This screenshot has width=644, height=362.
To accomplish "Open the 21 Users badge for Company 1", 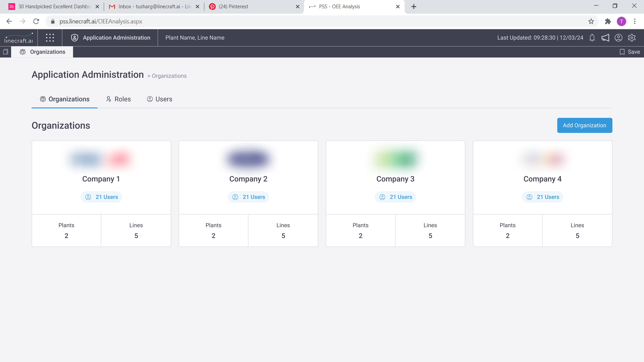I will (101, 197).
